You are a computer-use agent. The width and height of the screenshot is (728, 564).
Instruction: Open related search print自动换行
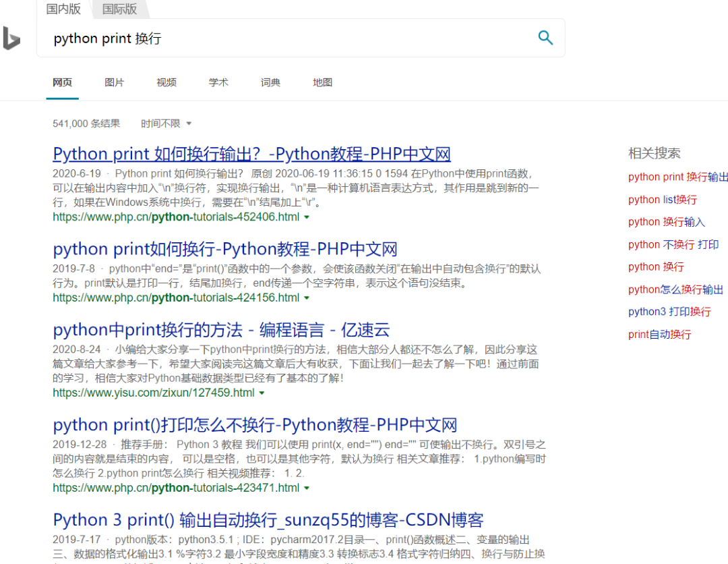(x=660, y=335)
